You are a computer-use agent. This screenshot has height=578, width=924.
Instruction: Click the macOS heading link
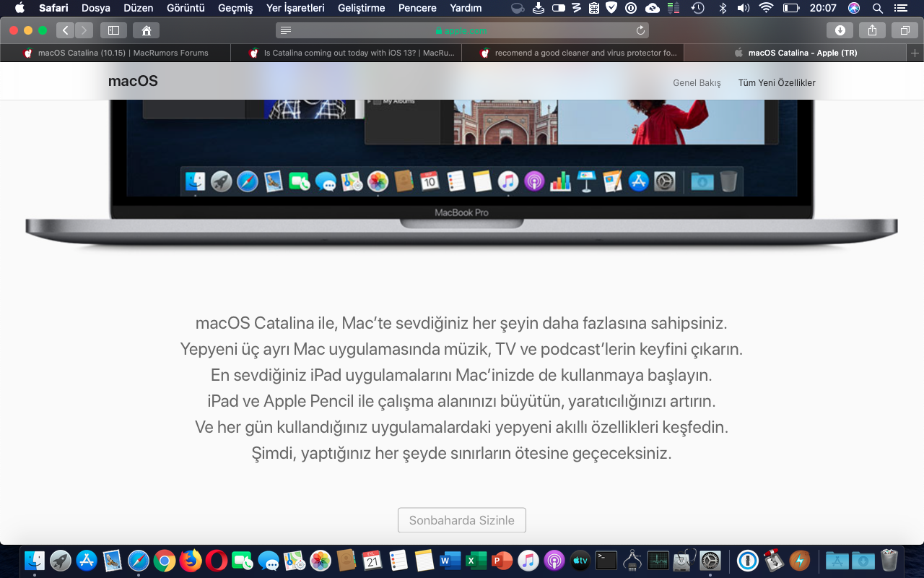tap(133, 81)
